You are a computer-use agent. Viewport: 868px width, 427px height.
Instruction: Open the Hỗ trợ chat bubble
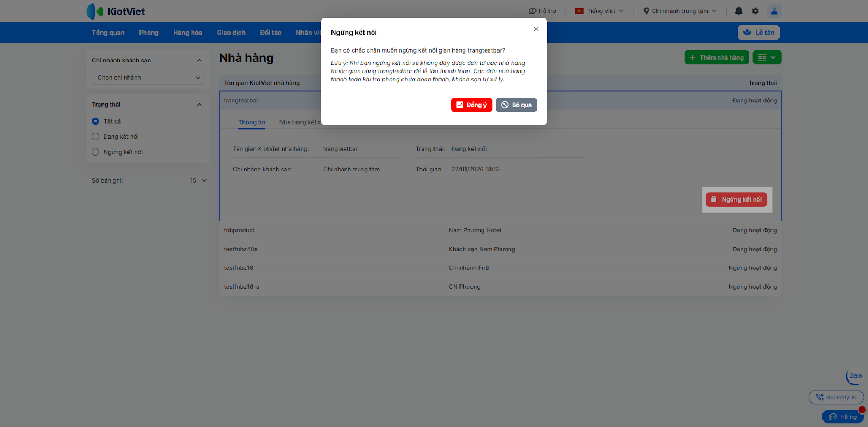point(843,417)
